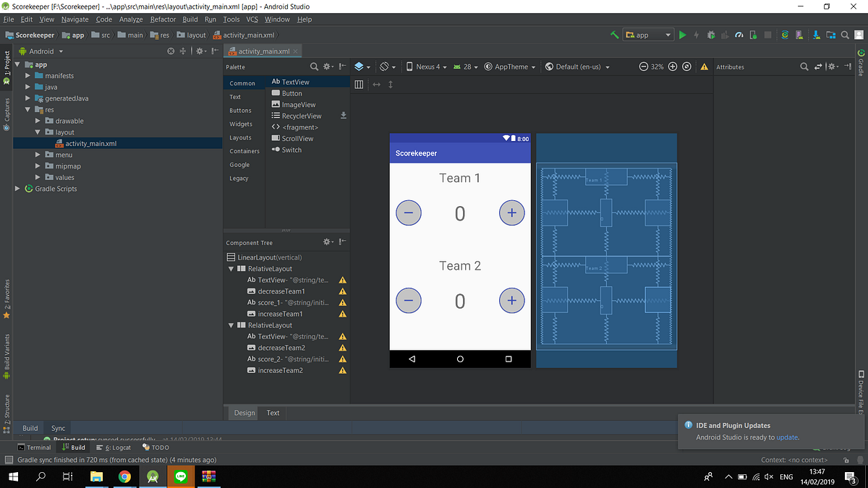Open Chrome from the taskbar
This screenshot has width=868, height=488.
coord(124,476)
